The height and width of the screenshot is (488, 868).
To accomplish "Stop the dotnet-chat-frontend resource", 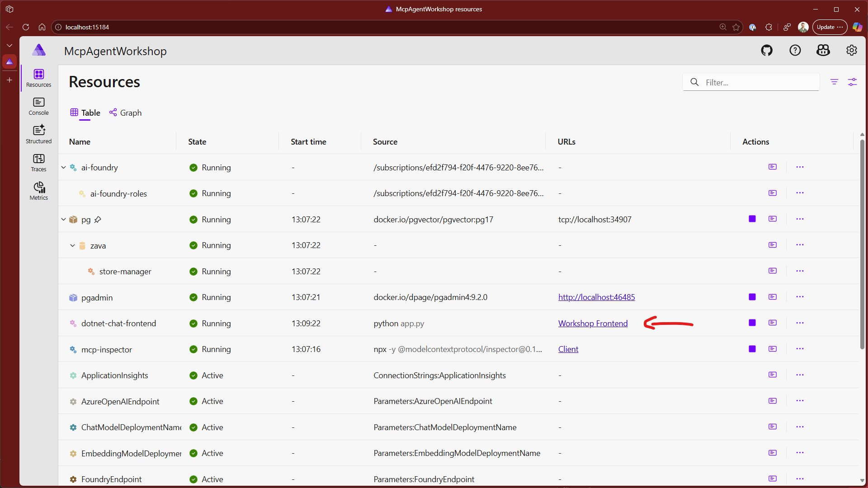I will click(x=752, y=323).
